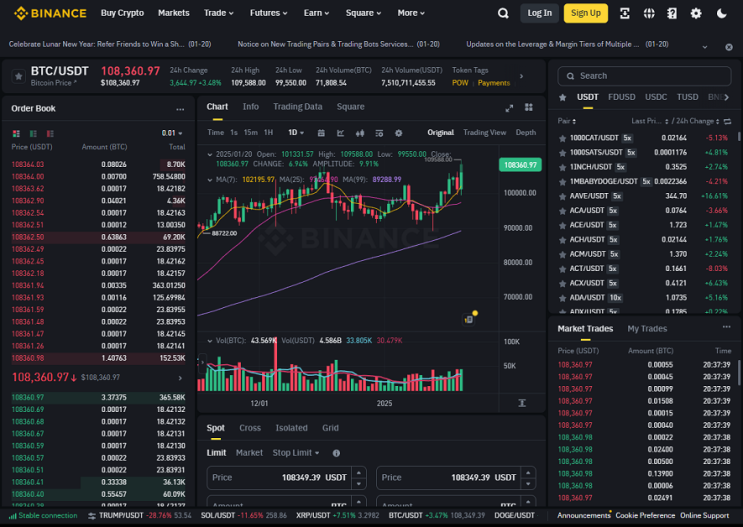Viewport: 743px width, 527px height.
Task: Open the chart drawing tools icon
Action: click(x=340, y=133)
